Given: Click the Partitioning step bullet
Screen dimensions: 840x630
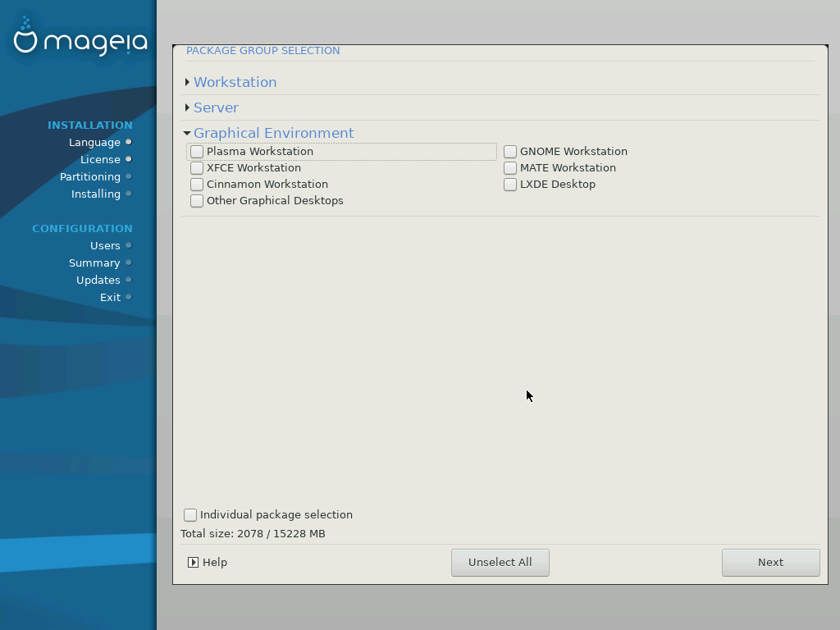Looking at the screenshot, I should coord(129,176).
